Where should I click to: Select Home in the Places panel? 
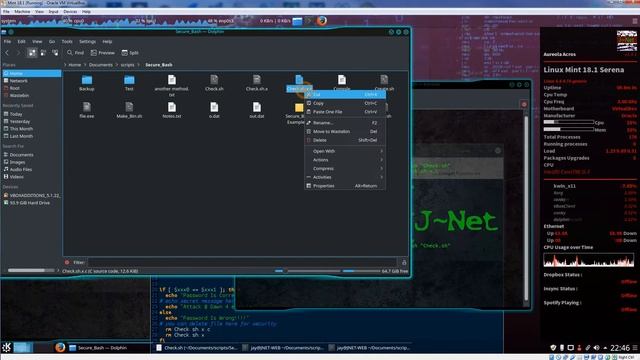click(x=31, y=73)
